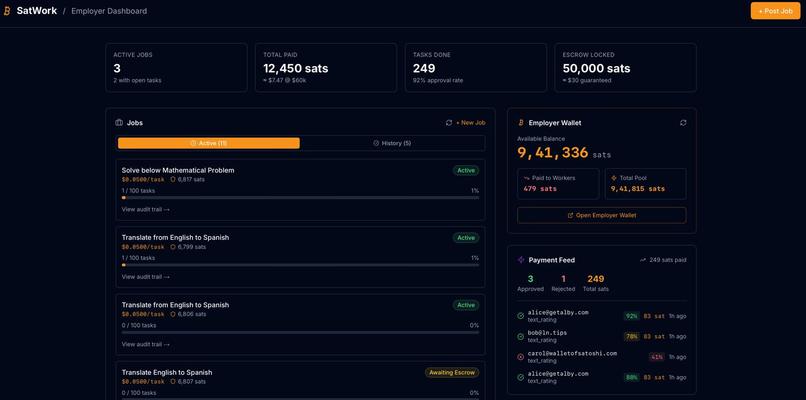Click the coin icon beside 6,807 sats

click(173, 382)
